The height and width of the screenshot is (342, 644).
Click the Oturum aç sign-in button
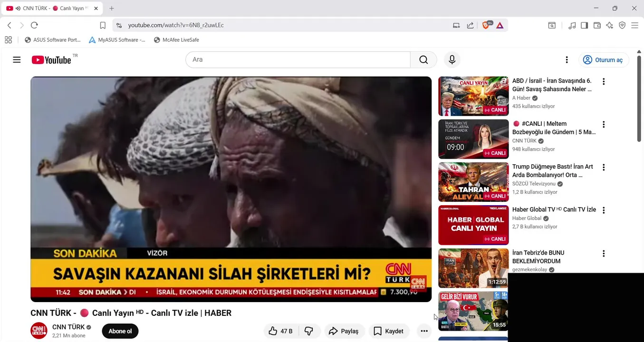[604, 60]
